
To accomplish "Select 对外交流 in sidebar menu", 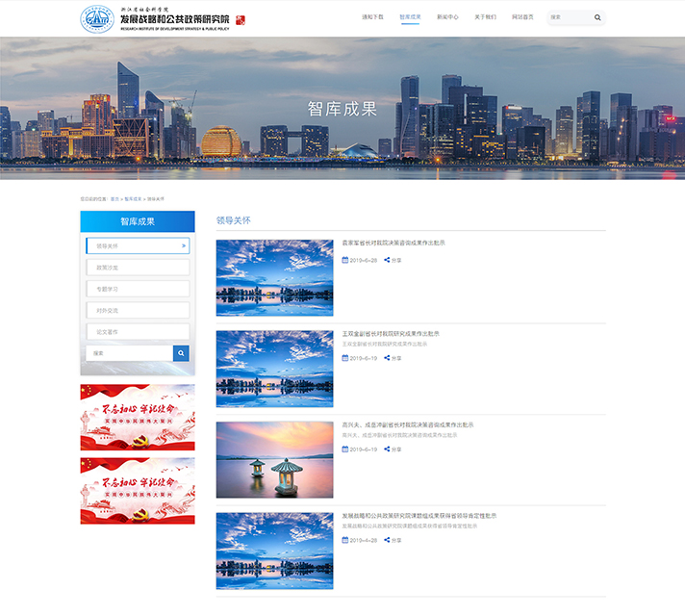I will click(138, 310).
